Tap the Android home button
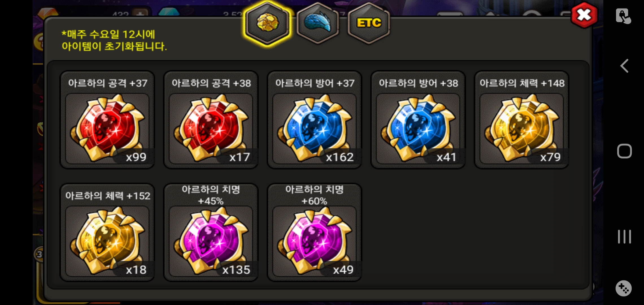 pos(624,151)
